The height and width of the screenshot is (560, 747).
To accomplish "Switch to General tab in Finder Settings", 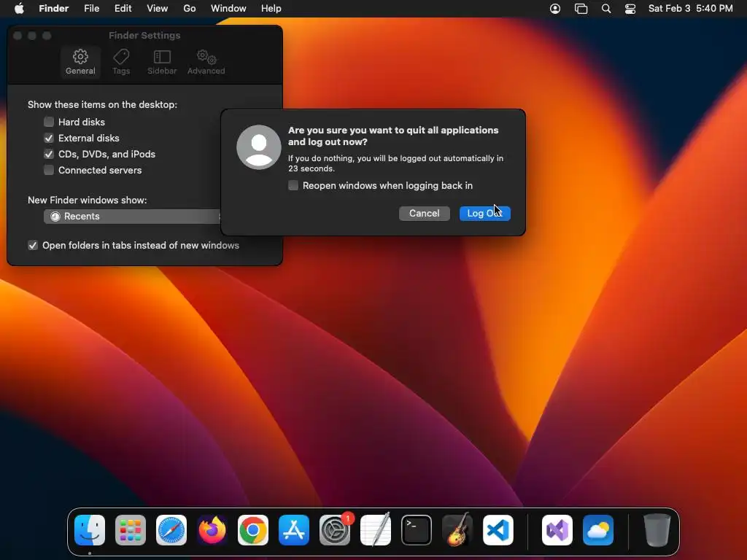I will coord(80,62).
